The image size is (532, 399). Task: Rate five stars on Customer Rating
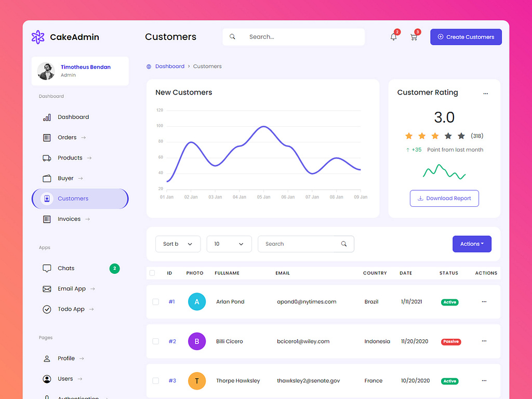pyautogui.click(x=461, y=136)
